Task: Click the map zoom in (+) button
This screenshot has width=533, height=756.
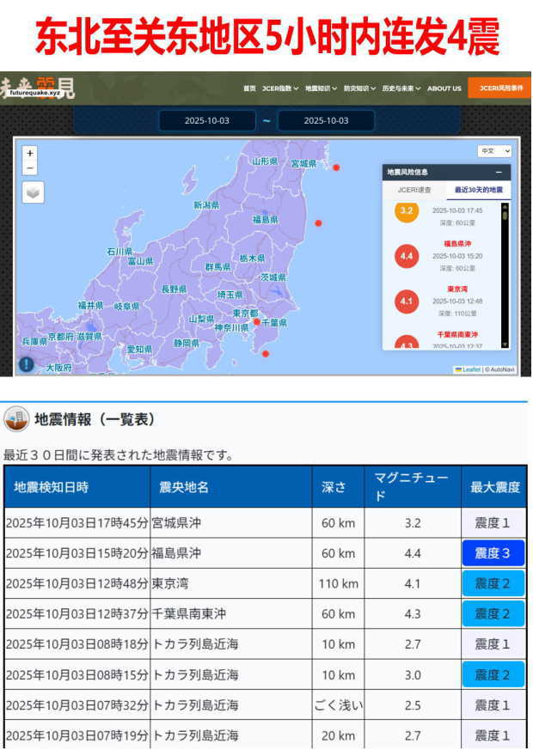Action: (30, 154)
